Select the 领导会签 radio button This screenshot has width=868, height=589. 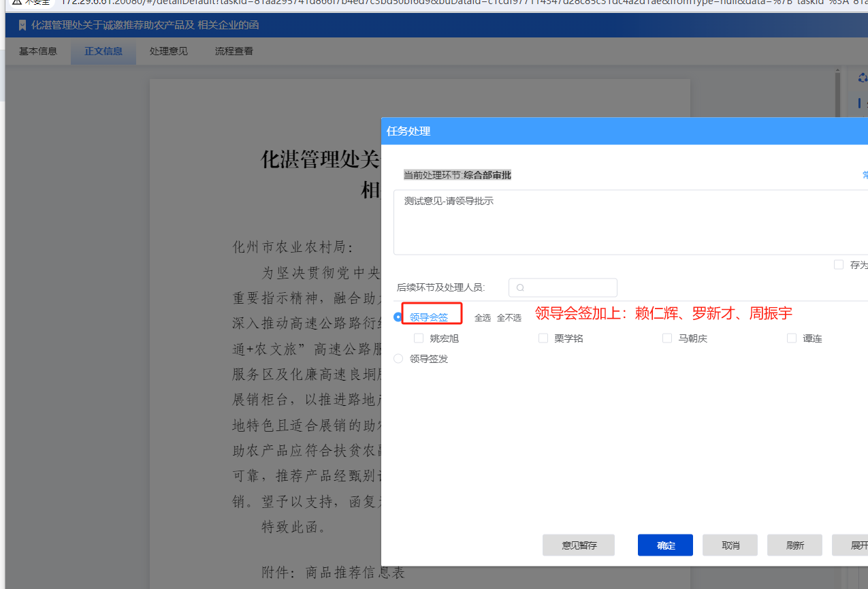click(x=398, y=317)
